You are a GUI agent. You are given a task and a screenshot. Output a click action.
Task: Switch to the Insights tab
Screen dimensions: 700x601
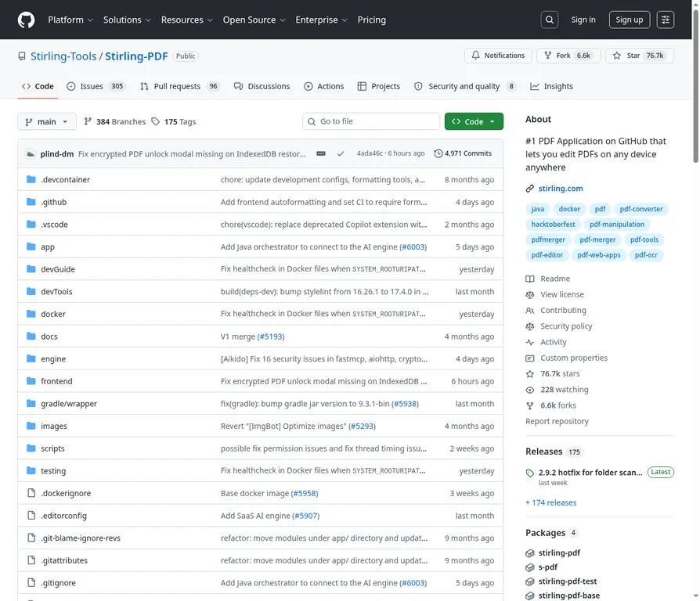coord(551,86)
